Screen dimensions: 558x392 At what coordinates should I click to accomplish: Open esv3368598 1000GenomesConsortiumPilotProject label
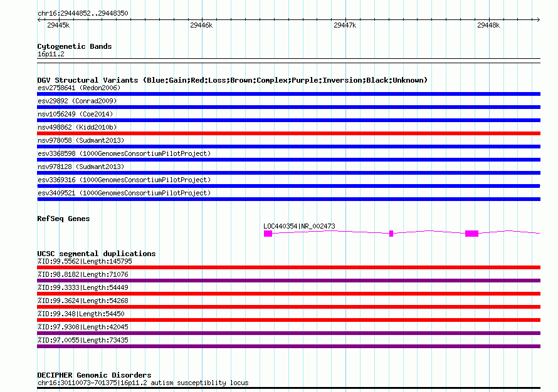coord(124,153)
